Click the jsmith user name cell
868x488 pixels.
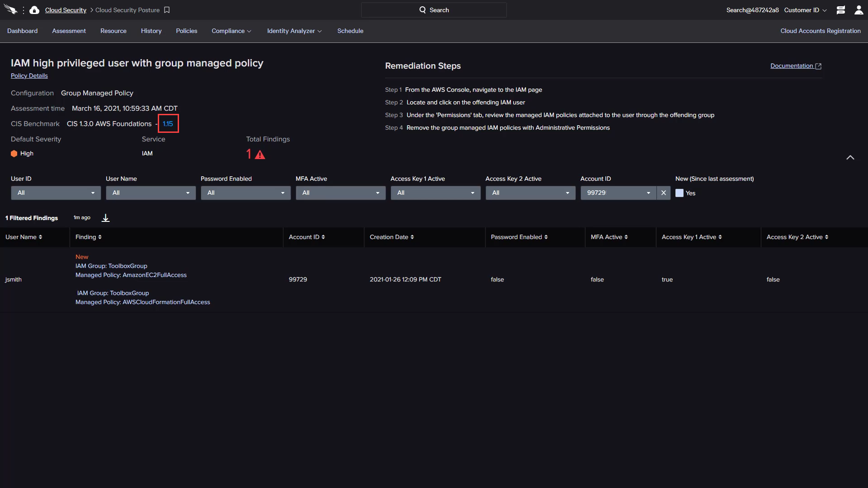(x=13, y=279)
